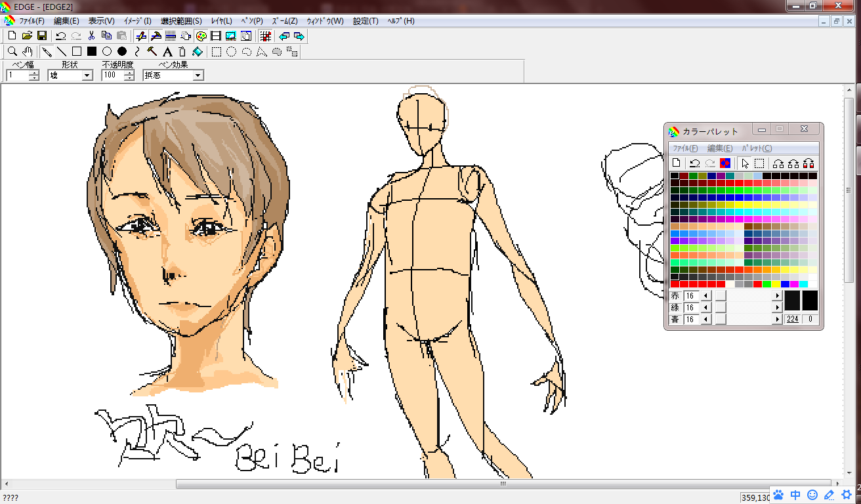Open the color palette window icon
The width and height of the screenshot is (861, 504).
click(201, 36)
